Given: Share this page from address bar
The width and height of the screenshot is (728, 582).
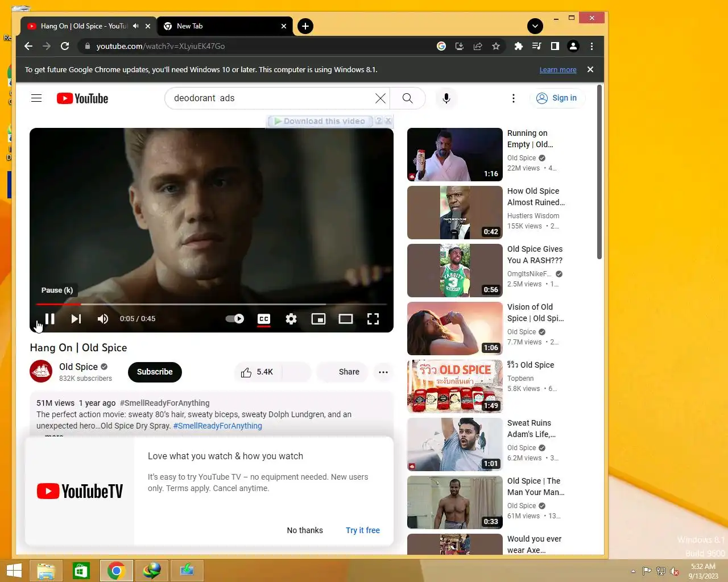Looking at the screenshot, I should [478, 46].
